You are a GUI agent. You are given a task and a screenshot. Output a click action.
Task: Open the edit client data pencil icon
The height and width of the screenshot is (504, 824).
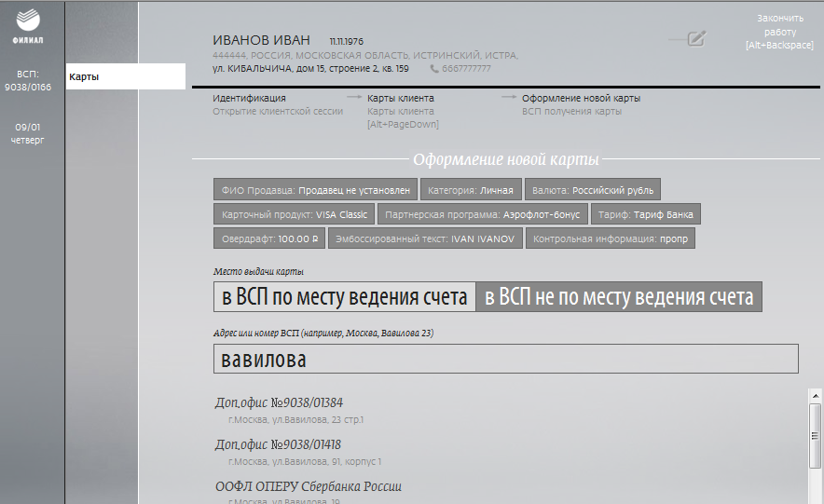[x=697, y=38]
